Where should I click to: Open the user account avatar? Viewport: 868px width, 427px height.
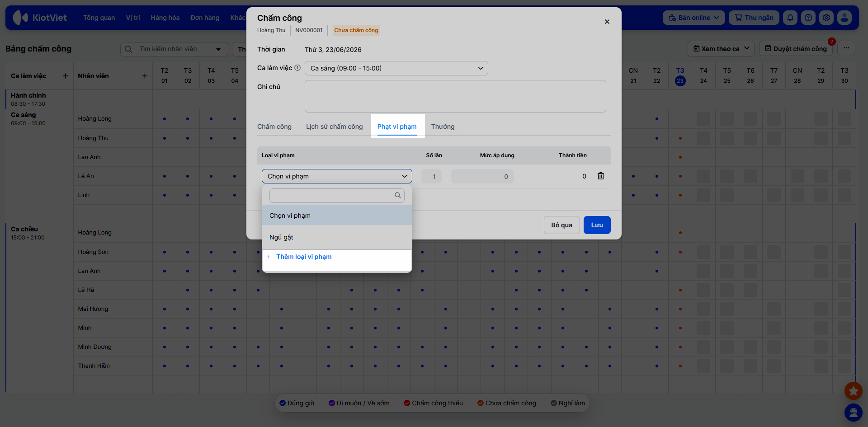844,18
